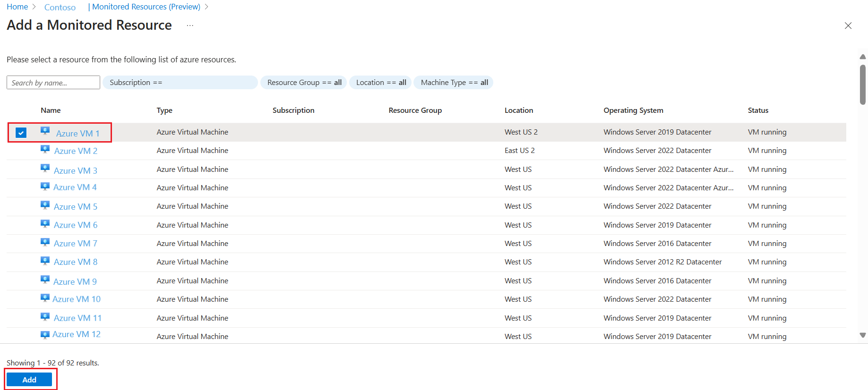Click the Operating System column header

[x=634, y=110]
